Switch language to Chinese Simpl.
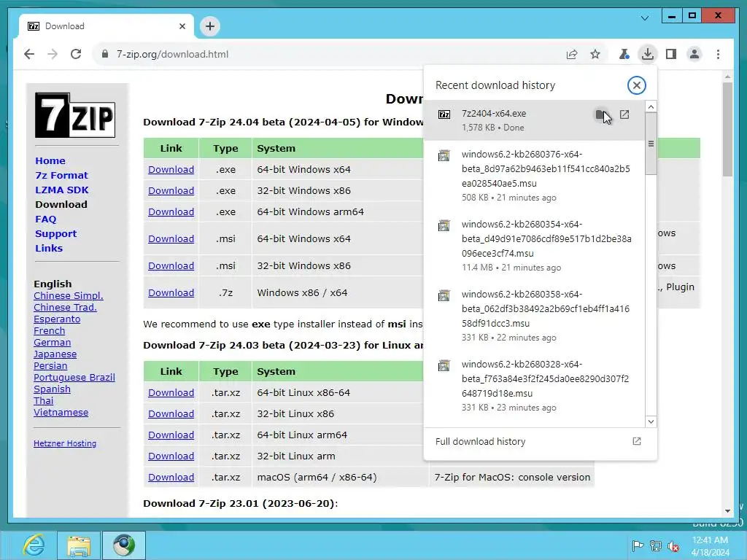The height and width of the screenshot is (560, 747). 68,296
